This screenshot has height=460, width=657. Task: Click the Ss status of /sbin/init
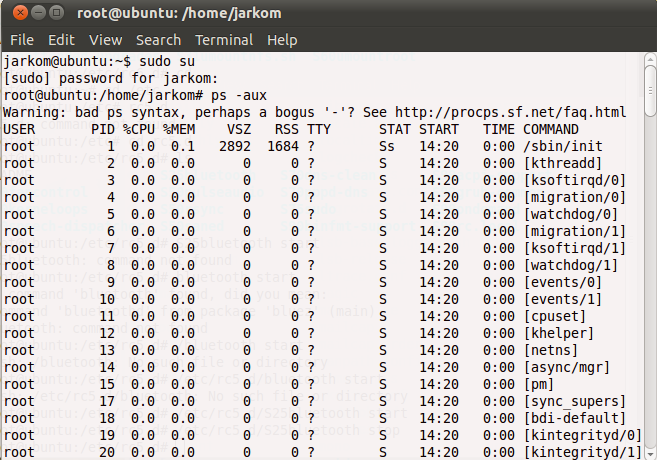(387, 147)
